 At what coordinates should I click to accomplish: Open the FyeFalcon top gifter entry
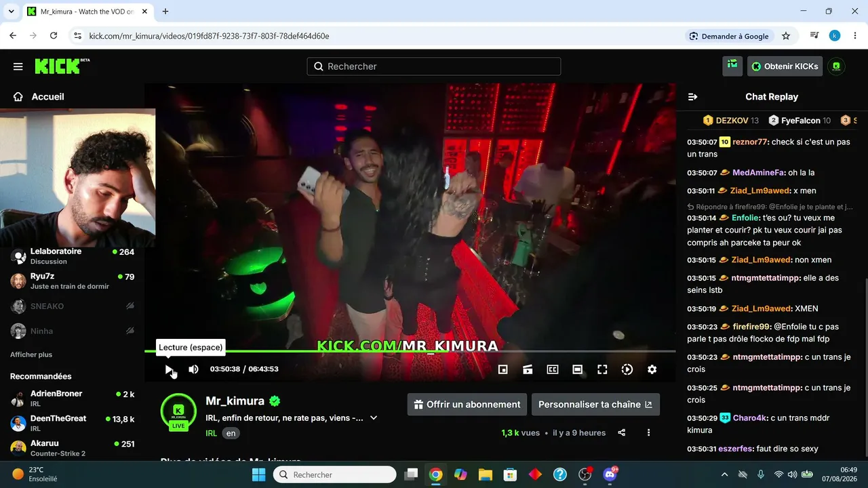800,121
